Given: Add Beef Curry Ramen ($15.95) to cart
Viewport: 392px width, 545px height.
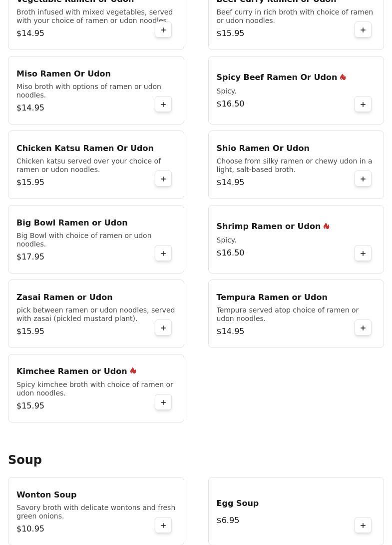Looking at the screenshot, I should pyautogui.click(x=363, y=30).
